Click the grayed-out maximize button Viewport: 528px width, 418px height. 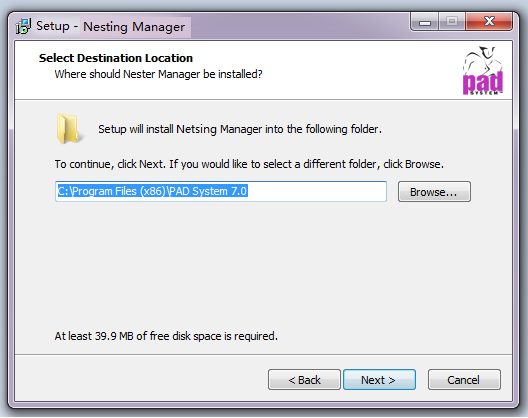pyautogui.click(x=452, y=22)
